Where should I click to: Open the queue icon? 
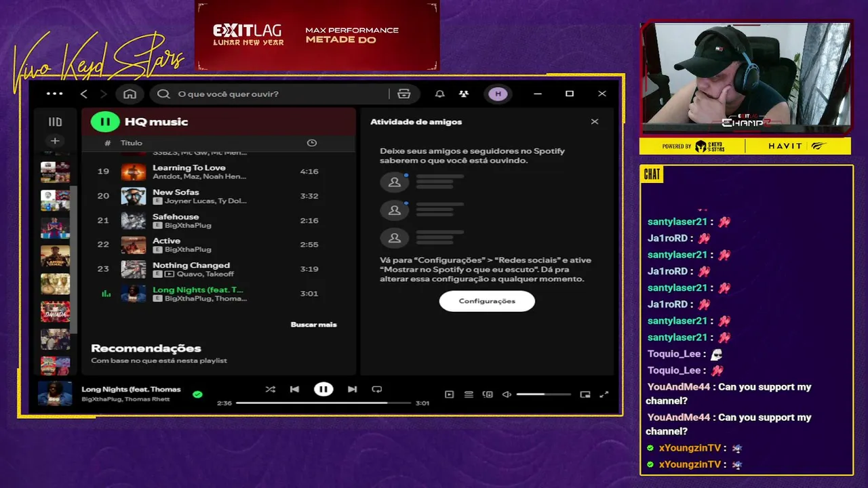pos(469,394)
